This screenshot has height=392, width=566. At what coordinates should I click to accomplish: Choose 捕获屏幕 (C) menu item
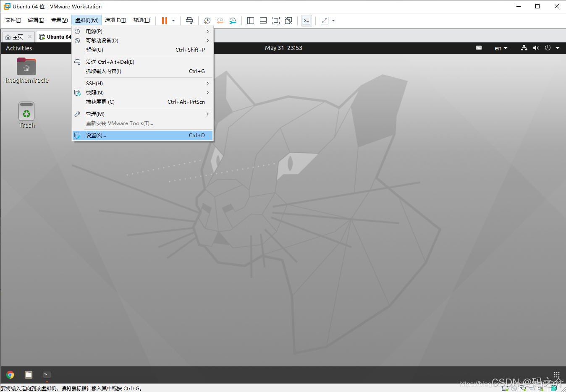click(143, 102)
